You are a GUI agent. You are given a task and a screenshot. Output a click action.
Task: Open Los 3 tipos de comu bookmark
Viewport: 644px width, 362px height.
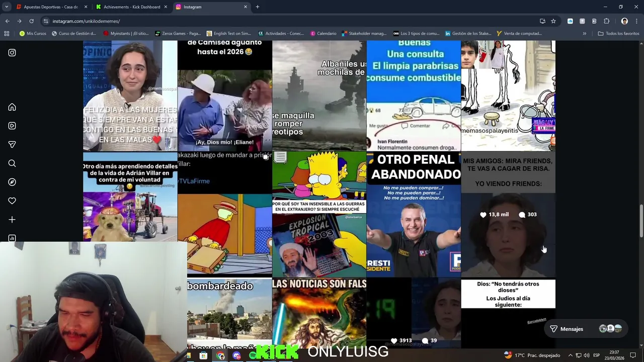click(416, 34)
